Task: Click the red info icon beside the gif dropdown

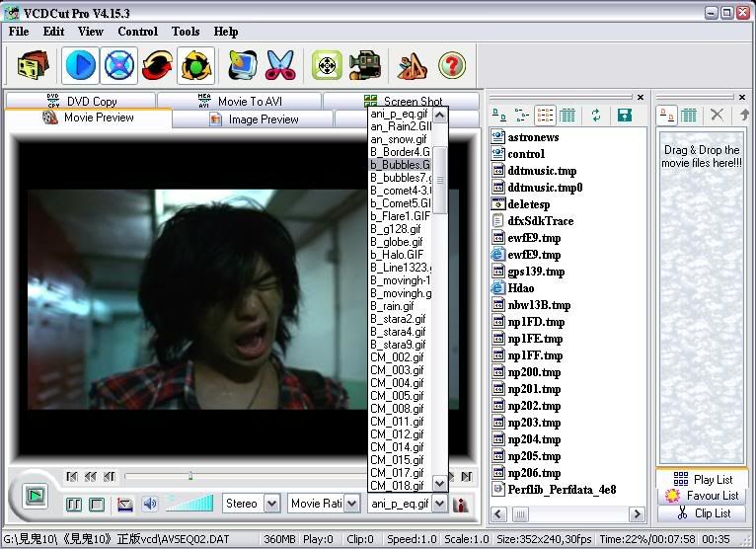Action: (461, 505)
